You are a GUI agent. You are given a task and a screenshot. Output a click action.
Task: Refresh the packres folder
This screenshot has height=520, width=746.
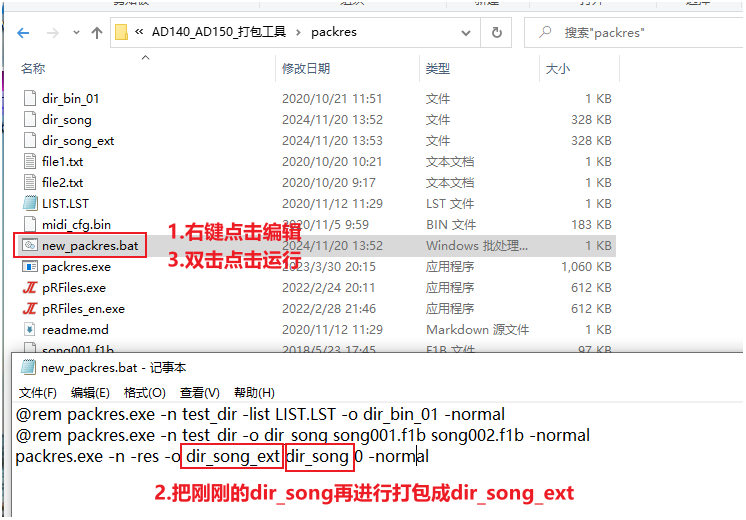496,32
